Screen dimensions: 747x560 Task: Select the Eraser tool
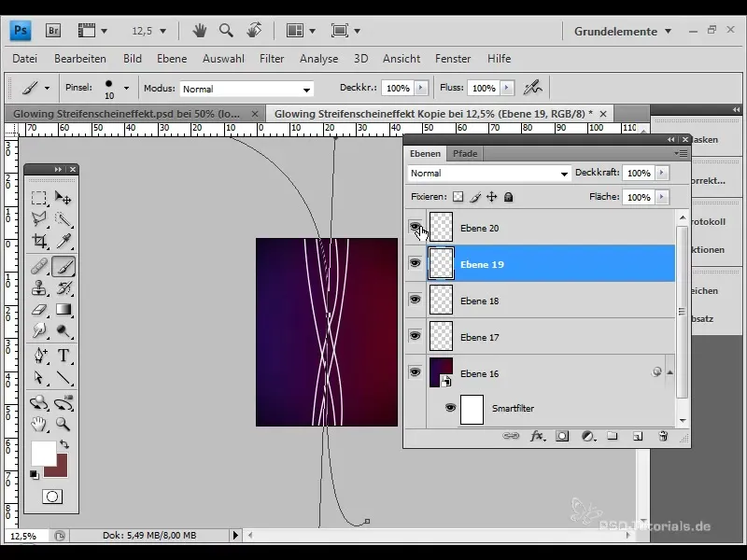click(x=38, y=310)
